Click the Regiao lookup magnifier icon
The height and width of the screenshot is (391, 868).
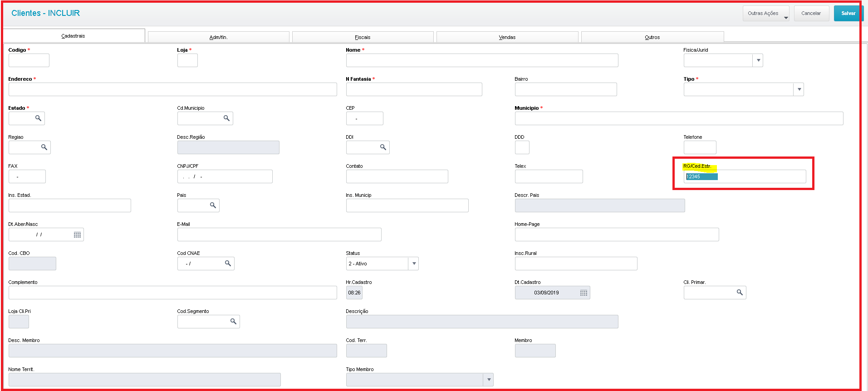[44, 147]
